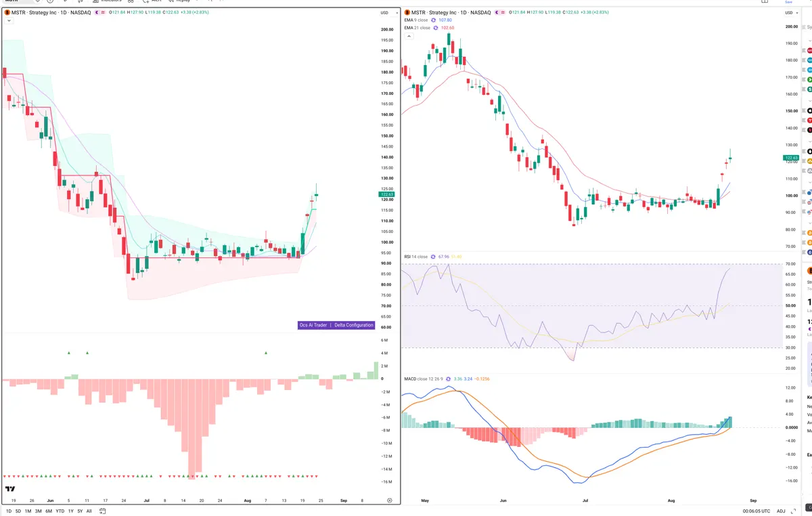Click the go-to-date calendar icon

coord(103,511)
